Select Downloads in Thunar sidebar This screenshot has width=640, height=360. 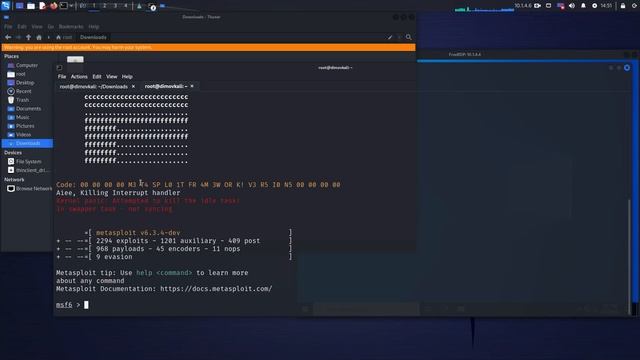27,143
